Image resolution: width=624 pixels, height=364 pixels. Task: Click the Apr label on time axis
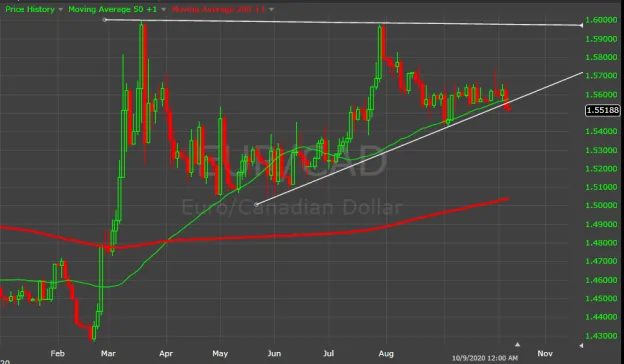tap(166, 353)
